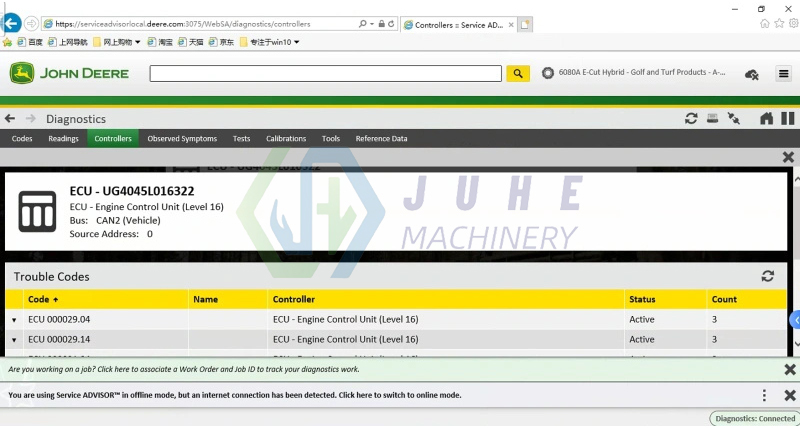Open the Calibrations tab
Screen dimensions: 800x428
(286, 139)
